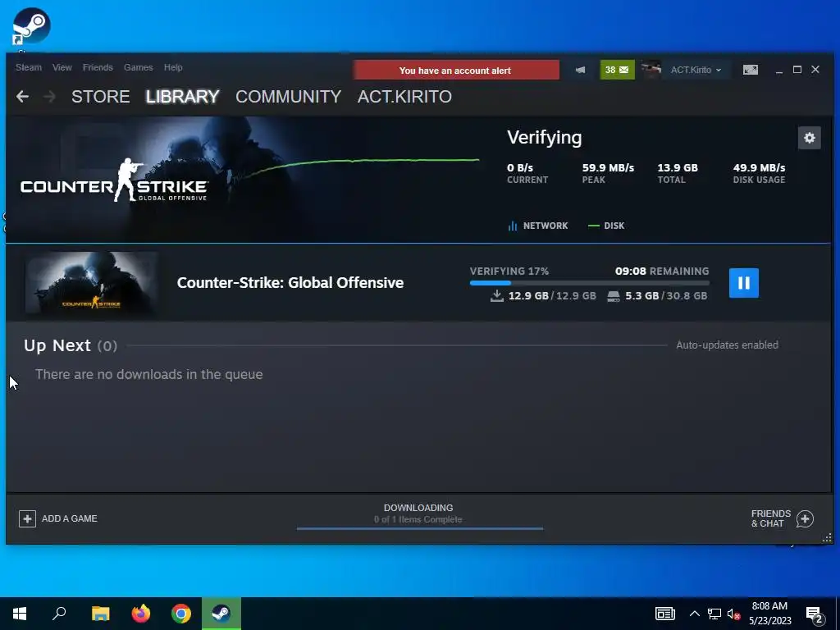This screenshot has width=840, height=630.
Task: Go forward with the right arrow
Action: (49, 97)
